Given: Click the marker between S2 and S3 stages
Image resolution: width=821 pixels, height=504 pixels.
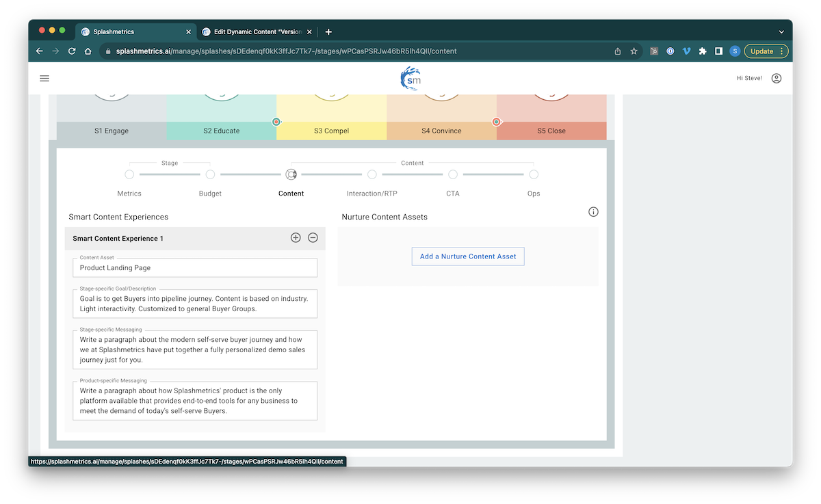Looking at the screenshot, I should [x=276, y=122].
